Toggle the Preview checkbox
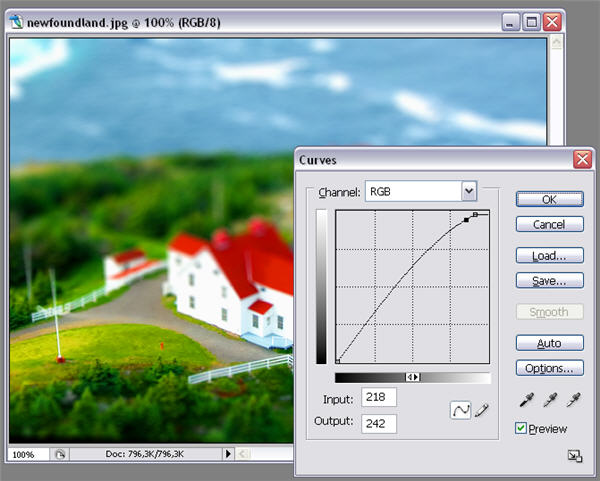The image size is (600, 481). (521, 429)
